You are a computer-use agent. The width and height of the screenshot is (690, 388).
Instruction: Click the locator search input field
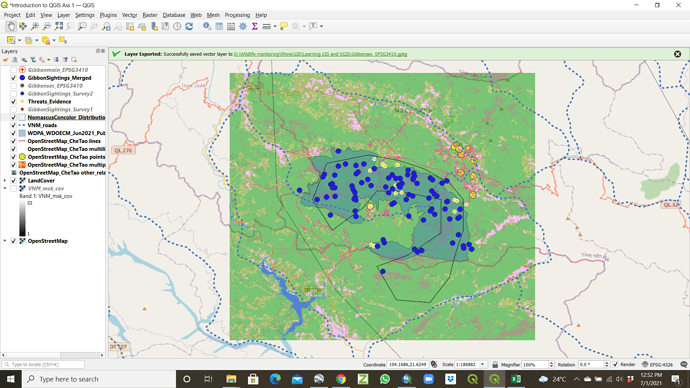[x=43, y=364]
